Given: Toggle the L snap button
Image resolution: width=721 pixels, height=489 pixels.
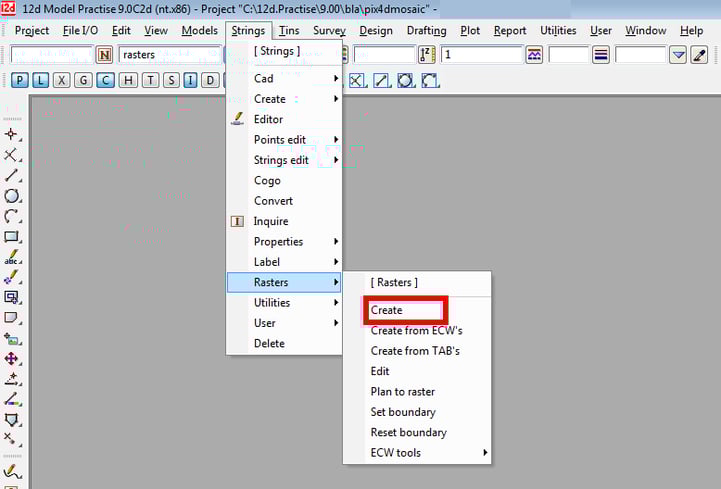Looking at the screenshot, I should tap(40, 80).
